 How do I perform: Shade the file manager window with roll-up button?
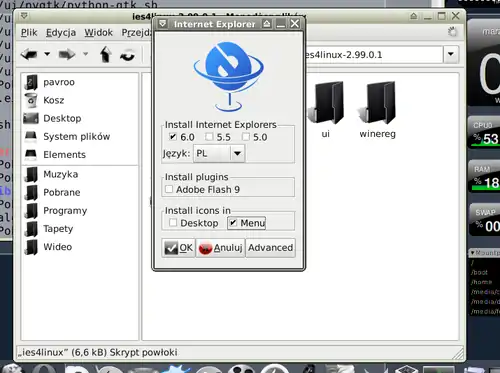(x=413, y=16)
